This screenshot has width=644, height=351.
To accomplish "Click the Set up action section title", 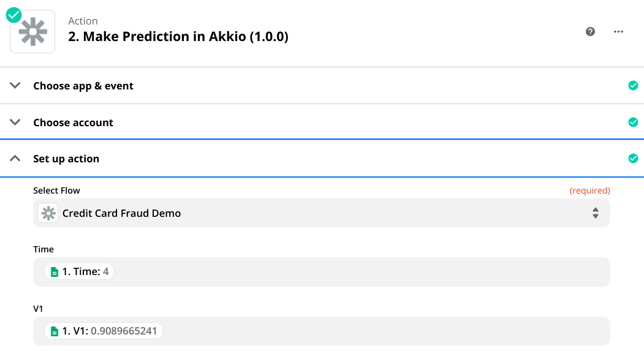I will click(x=66, y=159).
